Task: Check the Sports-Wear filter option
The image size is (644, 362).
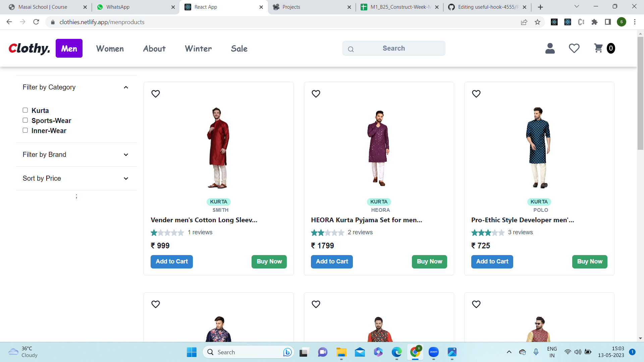Action: (x=25, y=120)
